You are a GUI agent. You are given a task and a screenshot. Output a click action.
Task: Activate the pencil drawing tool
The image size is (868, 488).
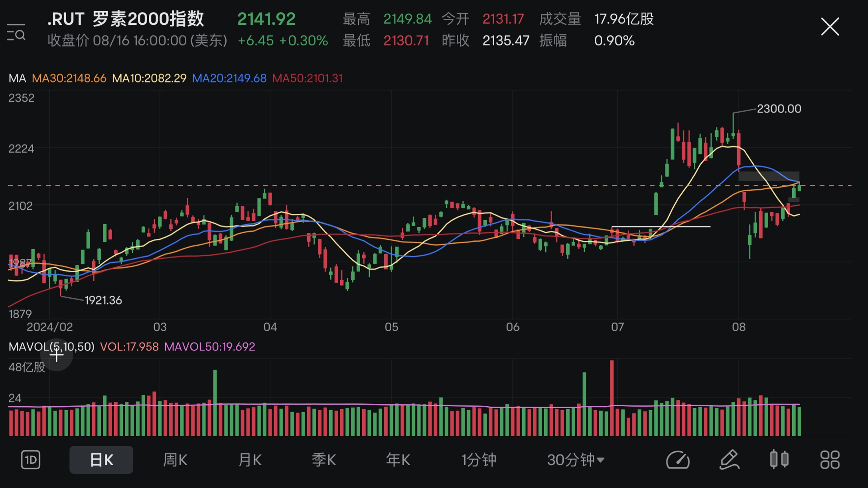coord(729,460)
